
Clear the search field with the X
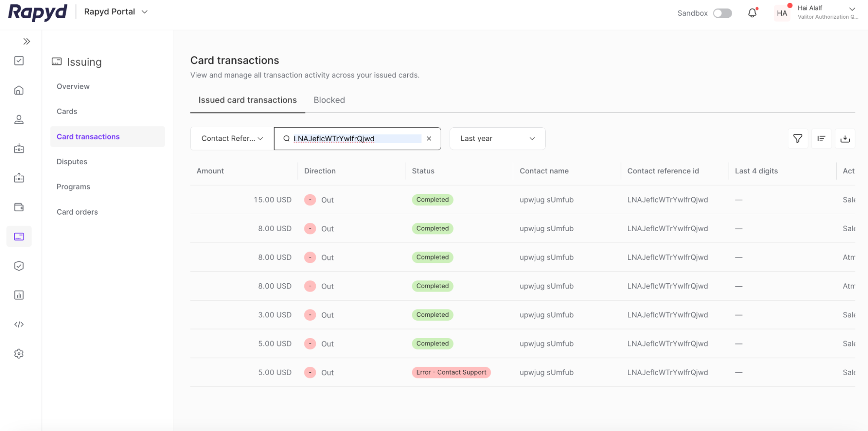[x=429, y=138]
